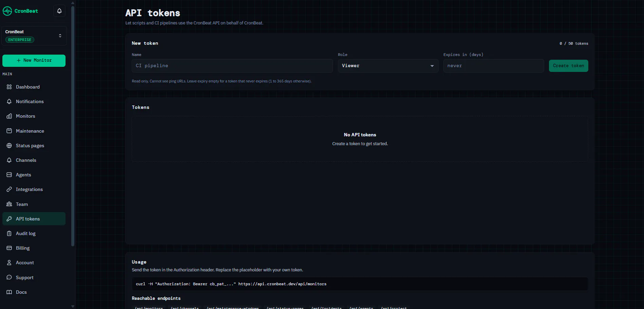Click the curl Authorization example command
The image size is (644, 309).
231,284
